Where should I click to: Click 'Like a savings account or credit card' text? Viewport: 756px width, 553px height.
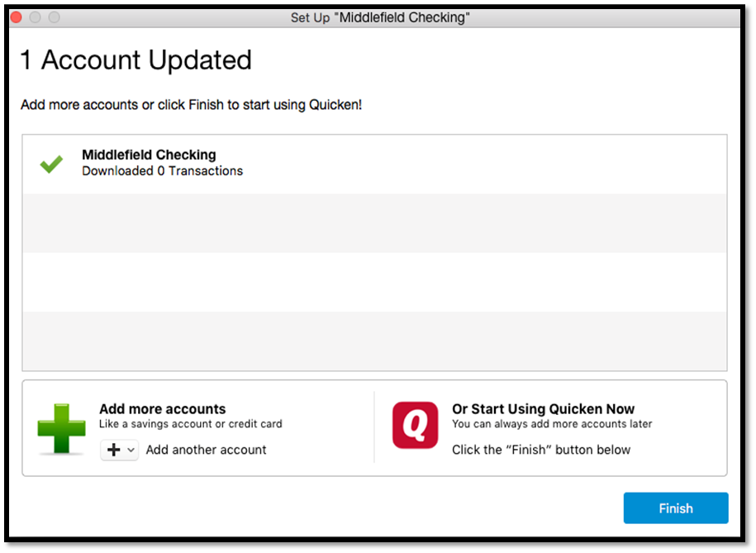[190, 424]
